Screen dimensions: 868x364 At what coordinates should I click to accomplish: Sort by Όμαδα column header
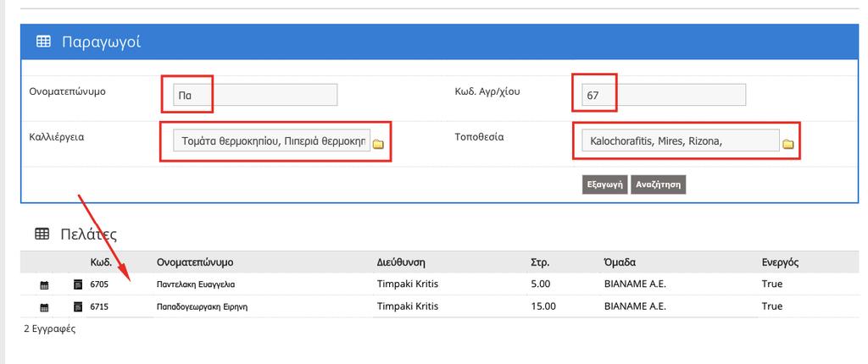620,262
